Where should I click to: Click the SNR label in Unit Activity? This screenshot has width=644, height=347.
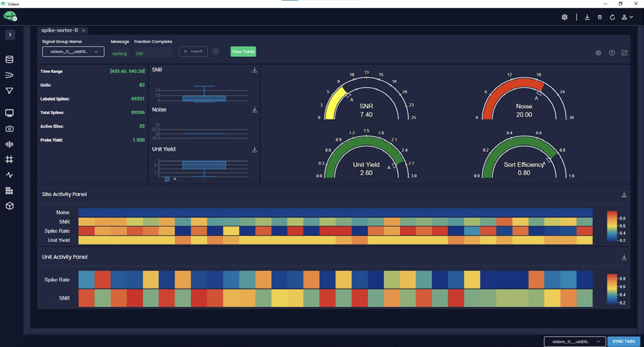[64, 298]
